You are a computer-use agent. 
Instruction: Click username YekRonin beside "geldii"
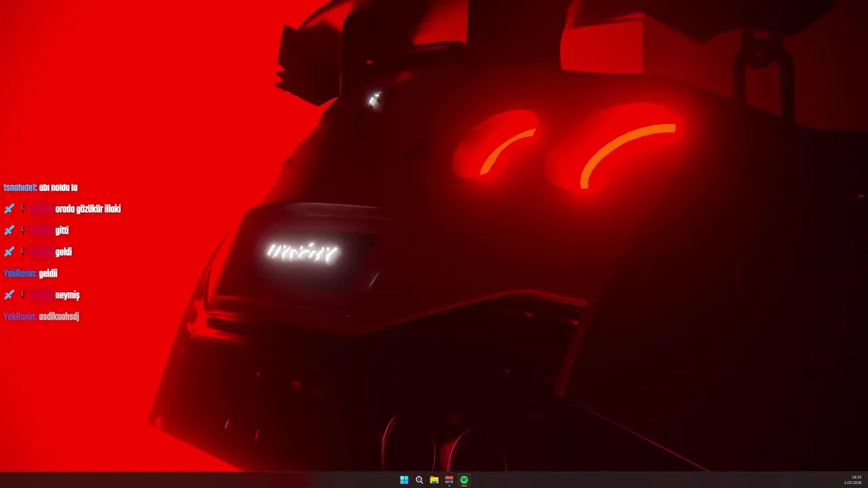(x=20, y=274)
